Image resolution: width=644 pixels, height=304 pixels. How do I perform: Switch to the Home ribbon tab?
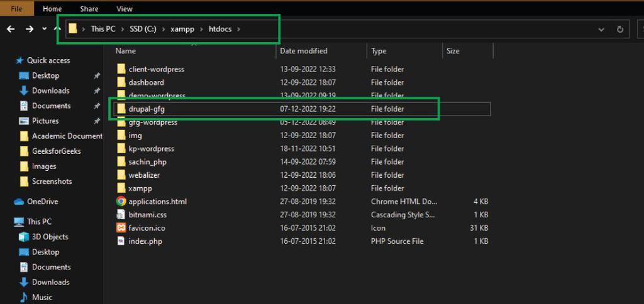52,9
